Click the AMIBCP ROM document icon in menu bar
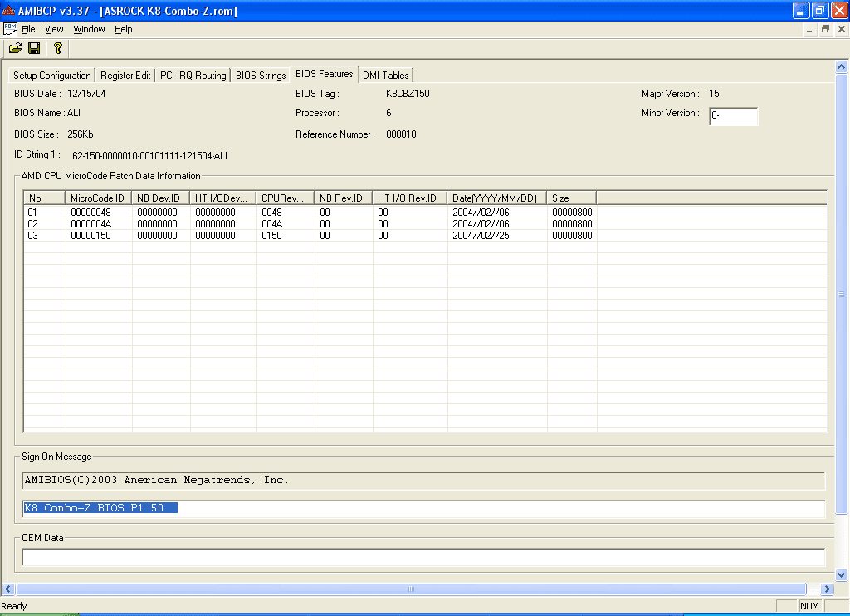The image size is (850, 616). (10, 29)
